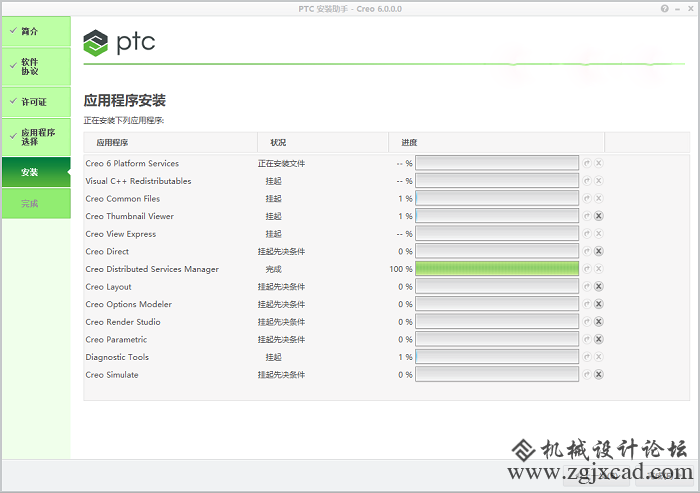The width and height of the screenshot is (700, 493).
Task: Cancel the Creo Options Modeler installation
Action: pos(599,304)
